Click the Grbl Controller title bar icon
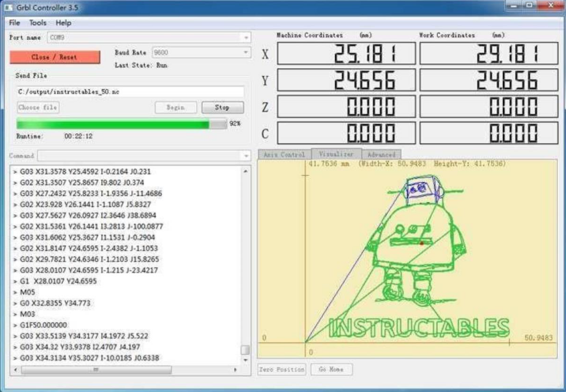The height and width of the screenshot is (392, 566). (x=8, y=7)
